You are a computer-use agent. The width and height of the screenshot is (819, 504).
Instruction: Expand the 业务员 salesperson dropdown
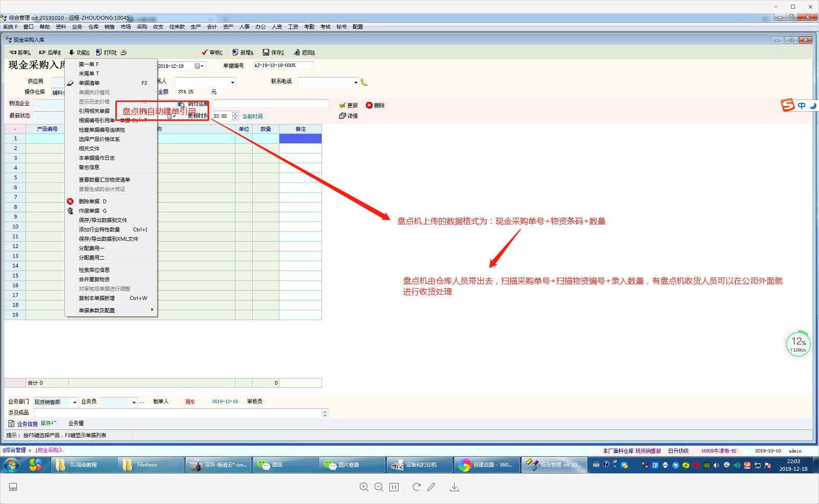[134, 402]
